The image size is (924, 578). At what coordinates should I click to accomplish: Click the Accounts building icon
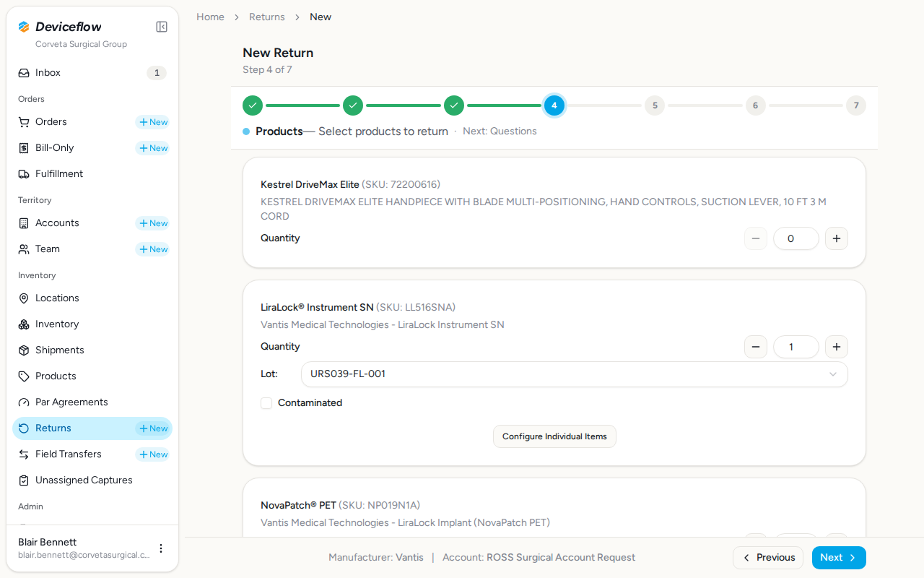coord(24,223)
